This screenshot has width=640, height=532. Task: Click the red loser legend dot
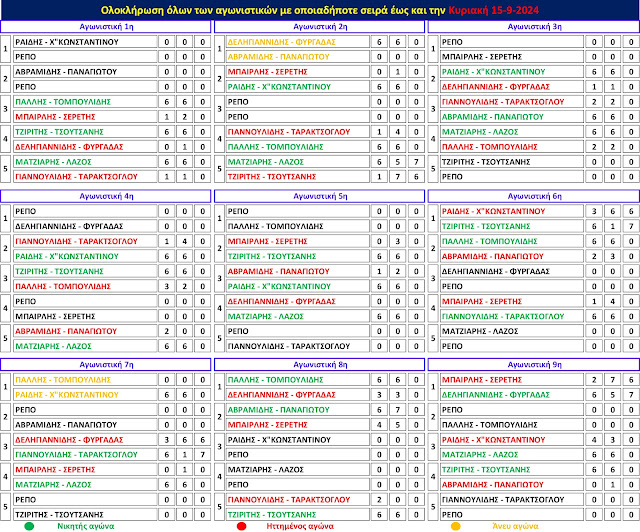click(x=241, y=526)
